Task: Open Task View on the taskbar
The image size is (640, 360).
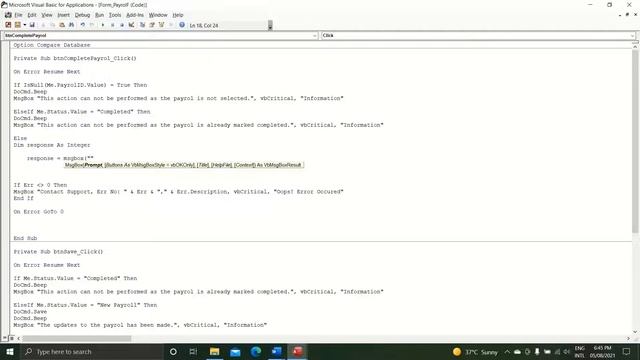Action: (x=193, y=351)
